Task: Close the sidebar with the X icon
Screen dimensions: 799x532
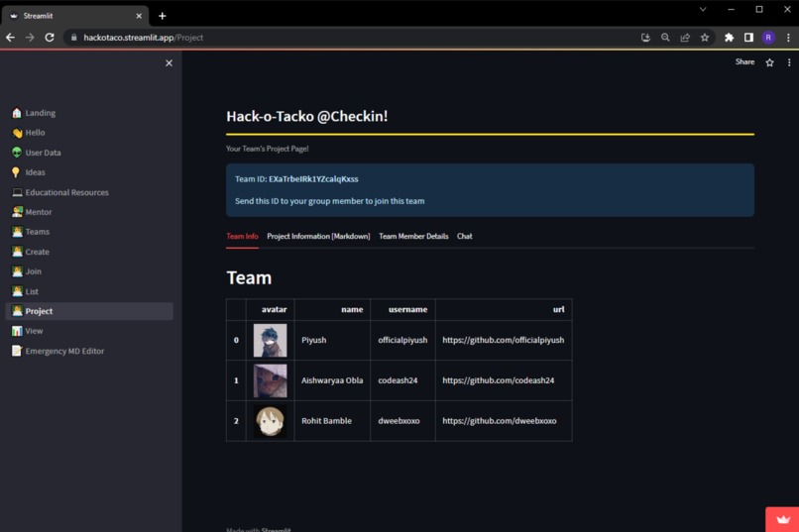Action: click(169, 63)
